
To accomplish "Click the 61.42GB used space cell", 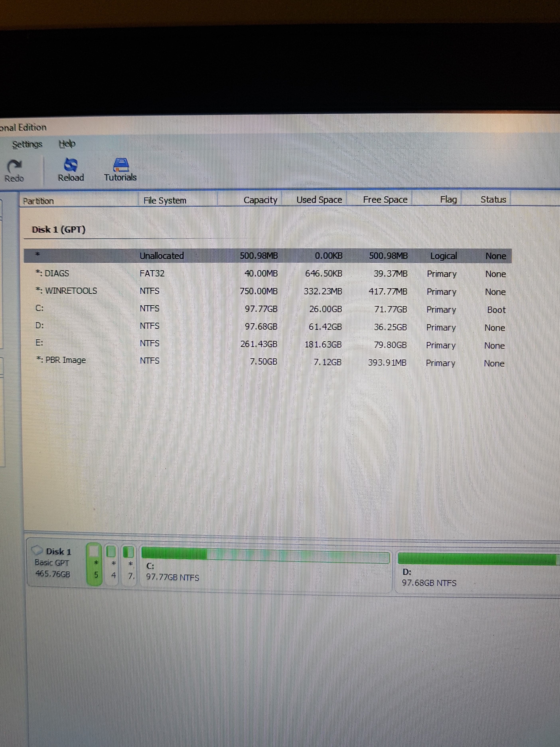I will click(325, 327).
